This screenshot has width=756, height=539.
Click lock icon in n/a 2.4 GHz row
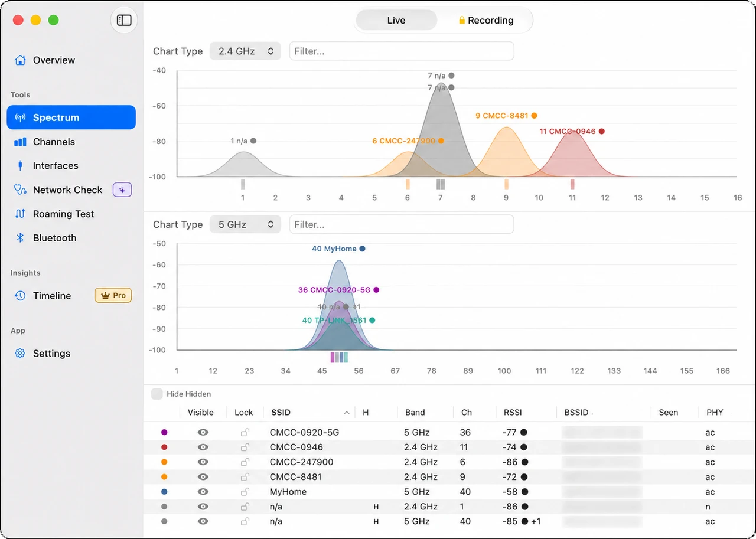245,506
